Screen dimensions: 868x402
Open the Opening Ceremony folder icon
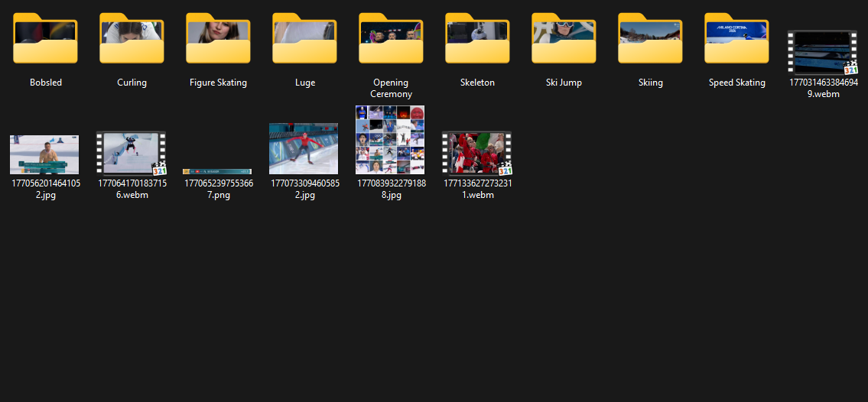click(x=391, y=38)
